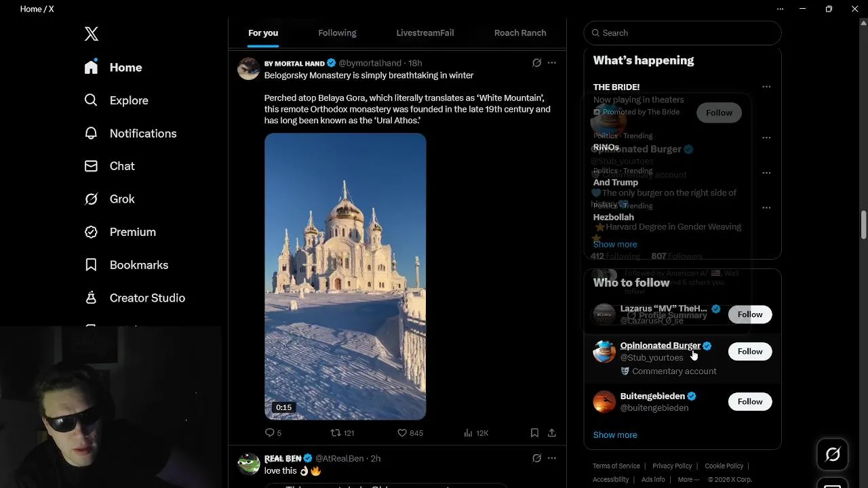Like the Belogorsky Monastery post
868x488 pixels.
pyautogui.click(x=402, y=432)
